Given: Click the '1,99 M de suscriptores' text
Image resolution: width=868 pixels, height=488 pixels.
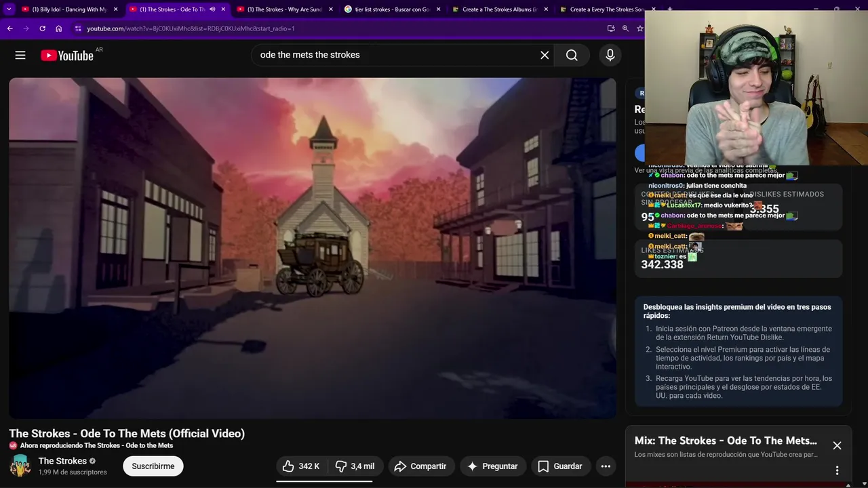Looking at the screenshot, I should point(73,472).
